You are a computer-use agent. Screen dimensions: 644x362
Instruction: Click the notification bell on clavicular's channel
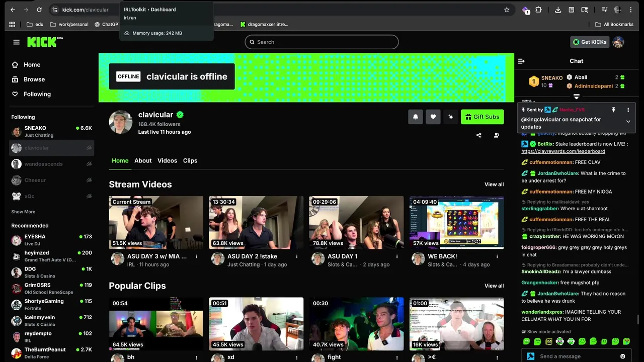click(x=416, y=117)
